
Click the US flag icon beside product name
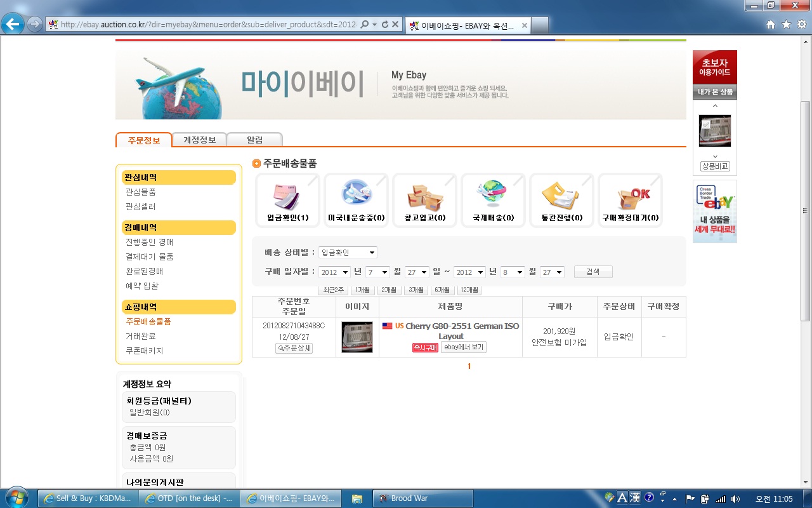pos(387,326)
